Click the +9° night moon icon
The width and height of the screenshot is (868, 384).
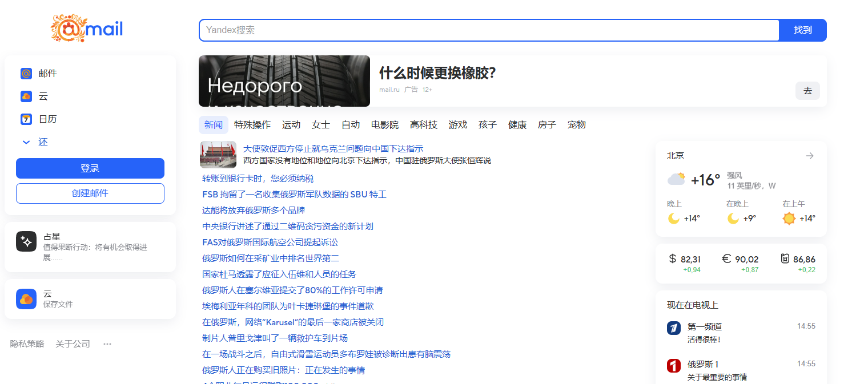(x=733, y=219)
